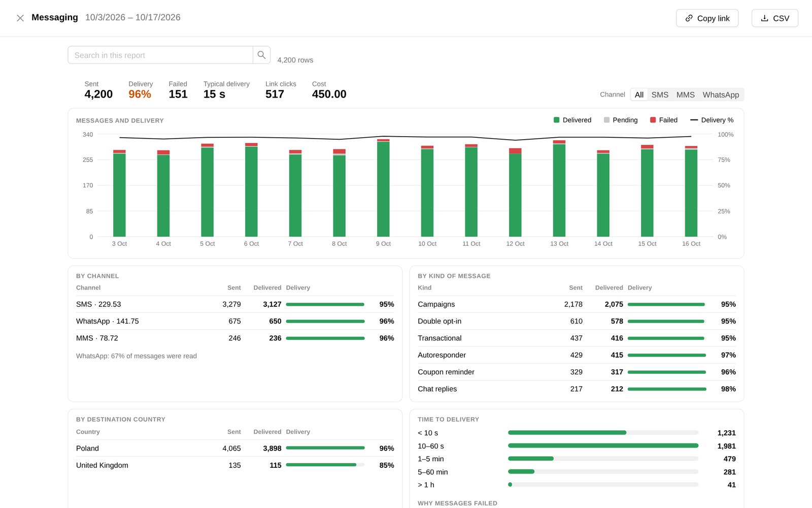Screen dimensions: 812x508
Task: Click the '< 10 s' delivery time bar
Action: pos(603,433)
